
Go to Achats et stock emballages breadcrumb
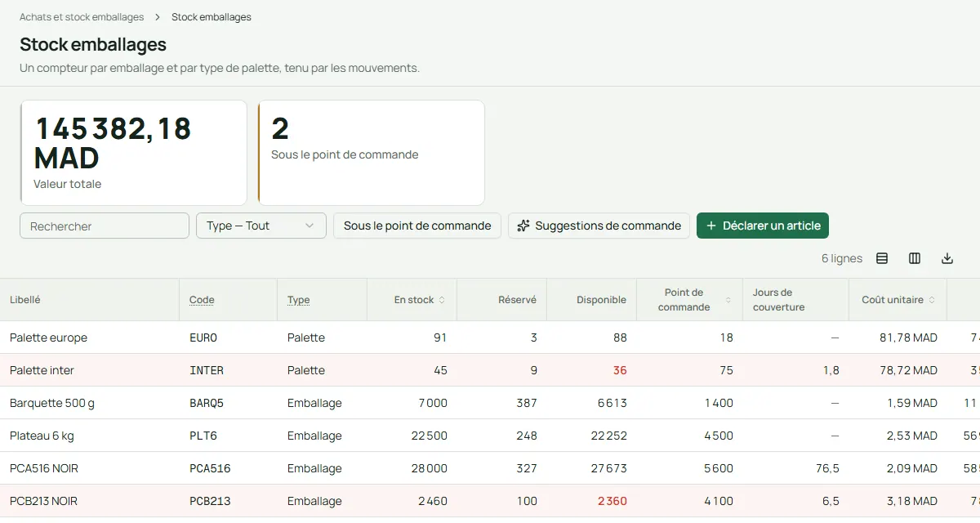(x=82, y=17)
